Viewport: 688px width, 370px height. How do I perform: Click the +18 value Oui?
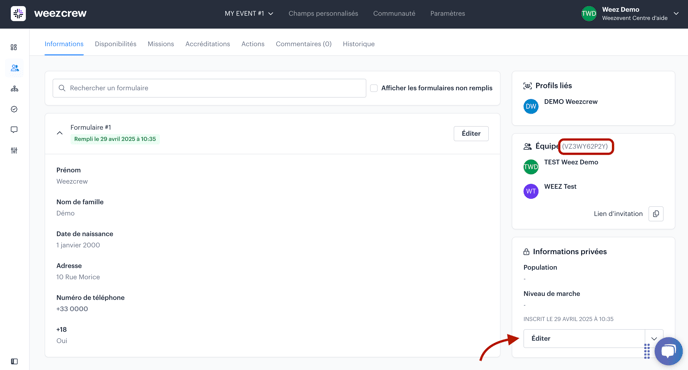point(61,341)
